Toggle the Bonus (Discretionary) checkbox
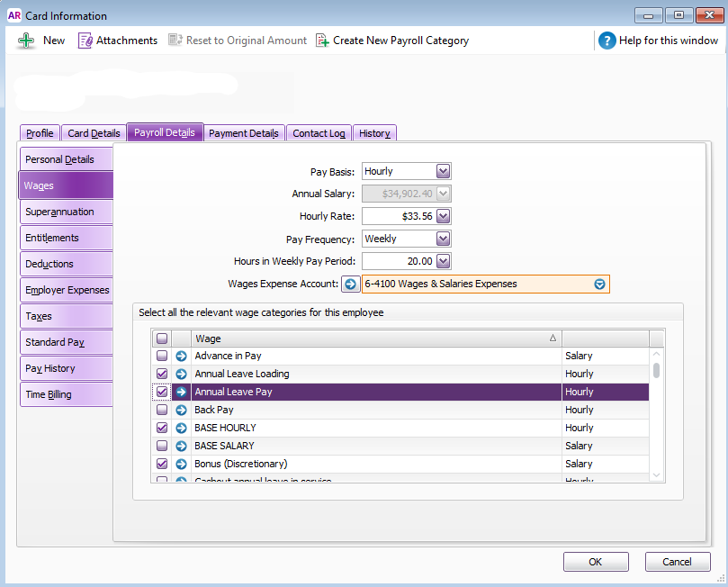The height and width of the screenshot is (587, 728). [162, 465]
